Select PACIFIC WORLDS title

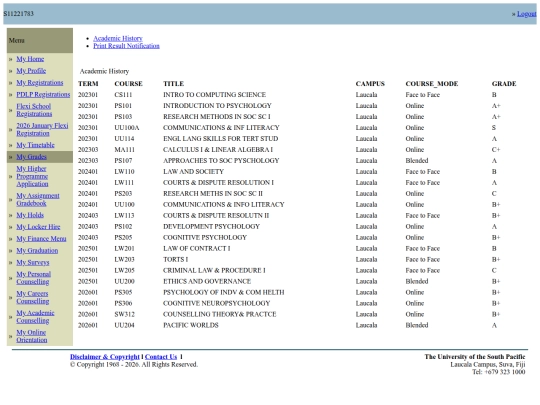coord(191,325)
